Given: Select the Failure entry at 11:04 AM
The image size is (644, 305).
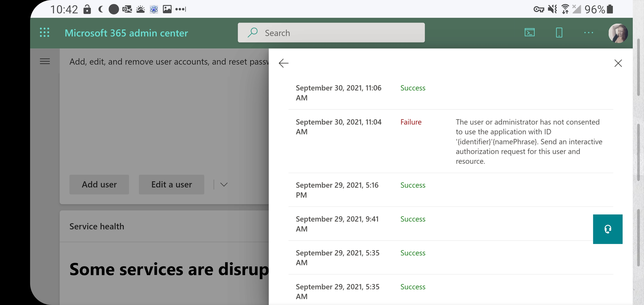Looking at the screenshot, I should (x=411, y=122).
